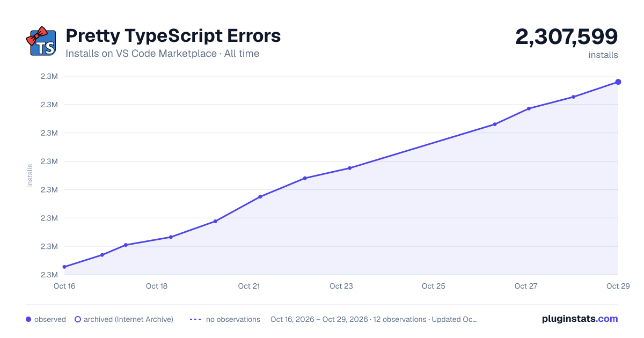Click the data point above the Oct 23 label

coord(349,168)
